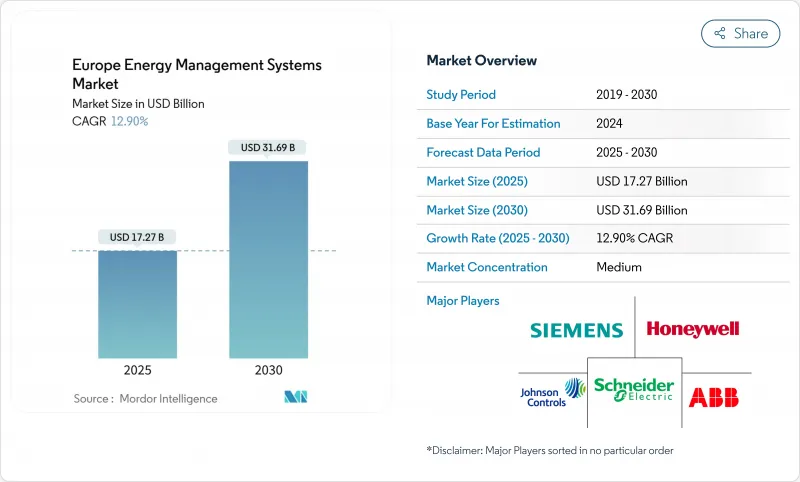This screenshot has width=800, height=482.
Task: Select the Study Period row
Action: click(588, 95)
